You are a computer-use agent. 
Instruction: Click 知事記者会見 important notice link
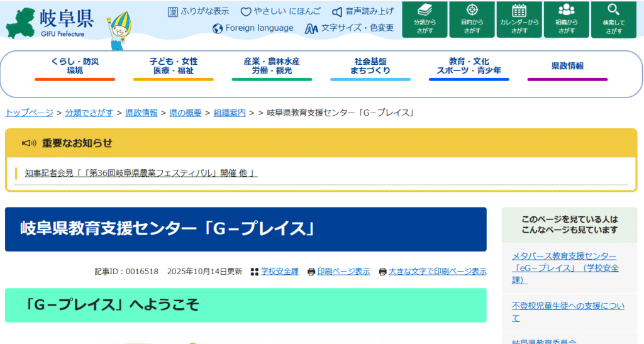point(141,173)
